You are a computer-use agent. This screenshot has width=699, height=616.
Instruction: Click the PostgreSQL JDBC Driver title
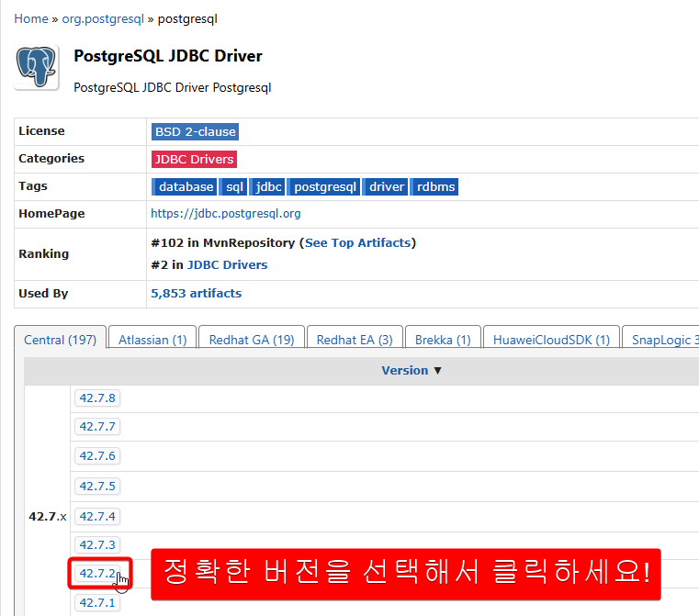(x=168, y=56)
